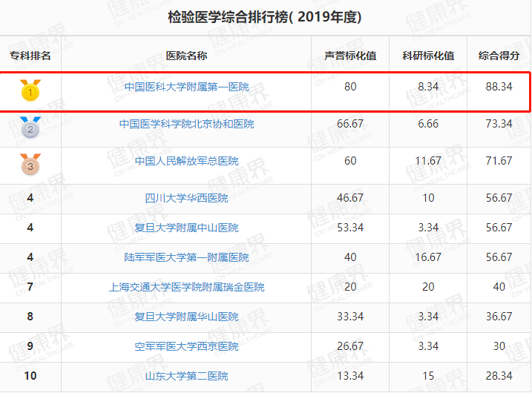Select 科研标化值 10 for 华西医院
Screen dimensions: 532x393
[428, 197]
